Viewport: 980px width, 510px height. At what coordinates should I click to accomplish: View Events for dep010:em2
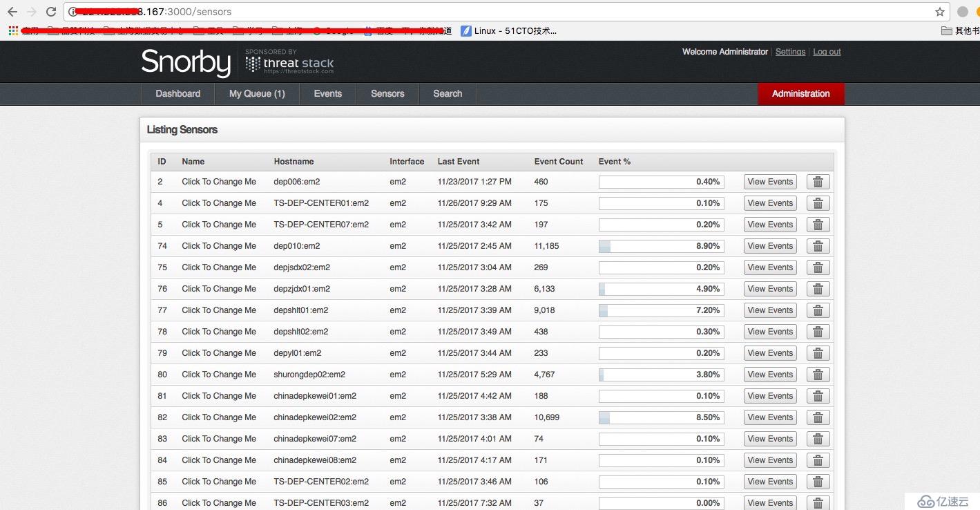pos(770,246)
